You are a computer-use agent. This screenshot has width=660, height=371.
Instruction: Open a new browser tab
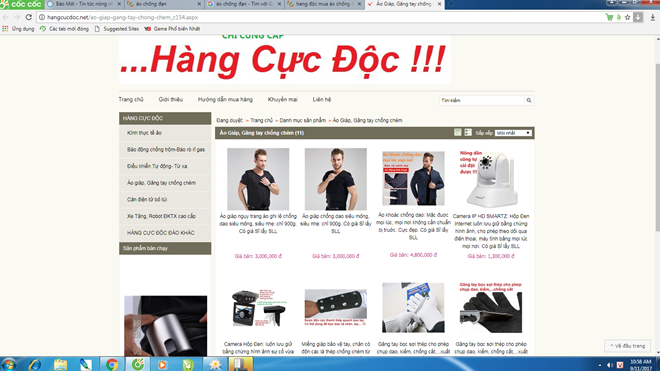point(451,4)
